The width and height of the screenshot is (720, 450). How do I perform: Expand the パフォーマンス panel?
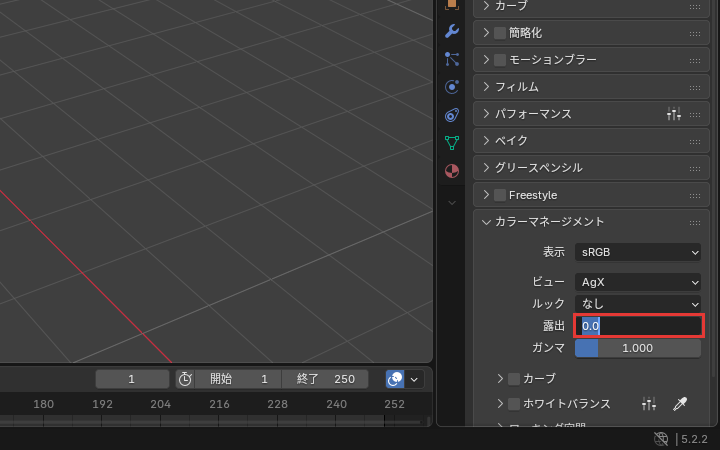pos(486,113)
